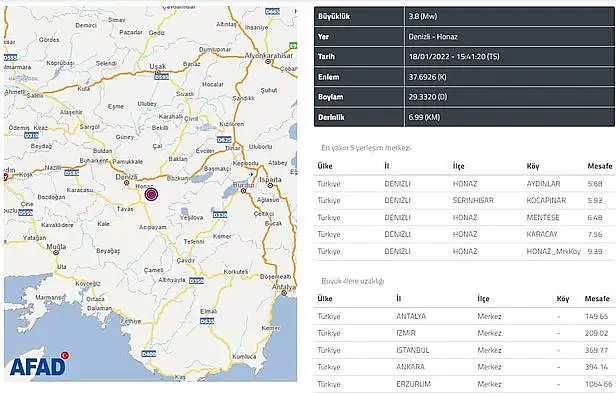Click the AFAD logo on map
Image resolution: width=616 pixels, height=393 pixels.
pos(39,364)
